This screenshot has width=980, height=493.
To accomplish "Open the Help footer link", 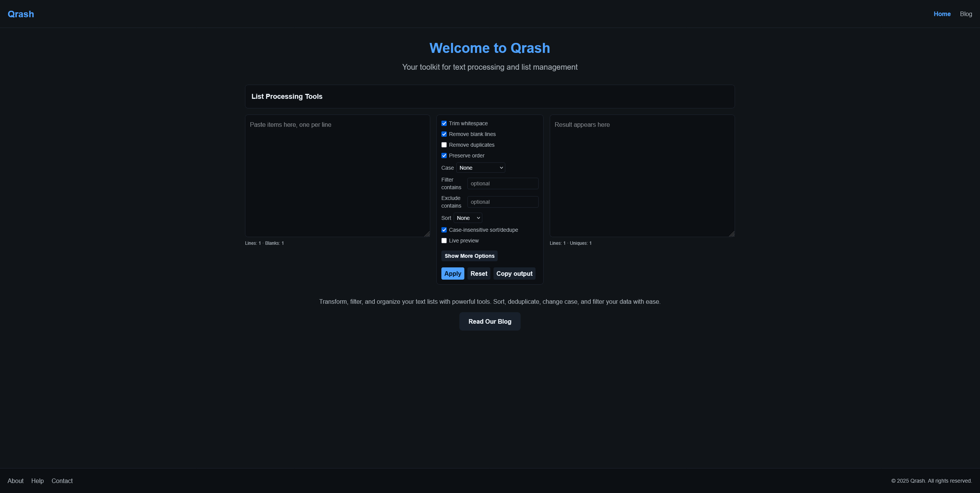I will coord(38,481).
